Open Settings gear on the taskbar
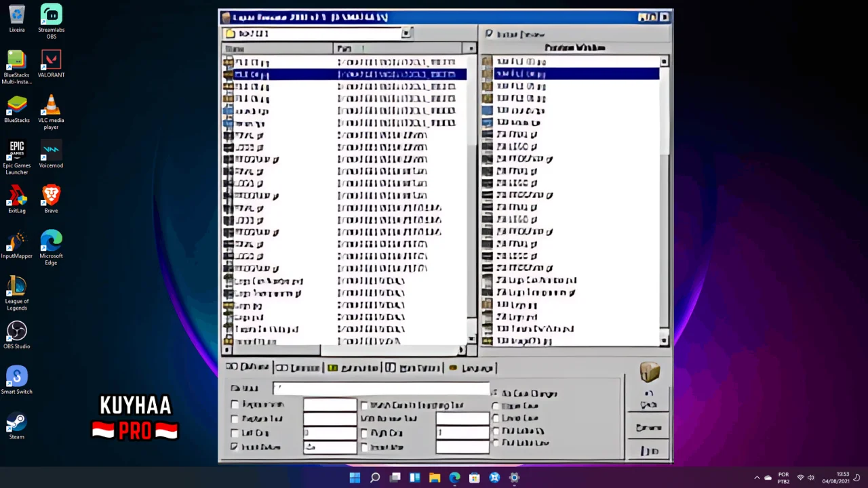This screenshot has width=868, height=488. coord(515,478)
